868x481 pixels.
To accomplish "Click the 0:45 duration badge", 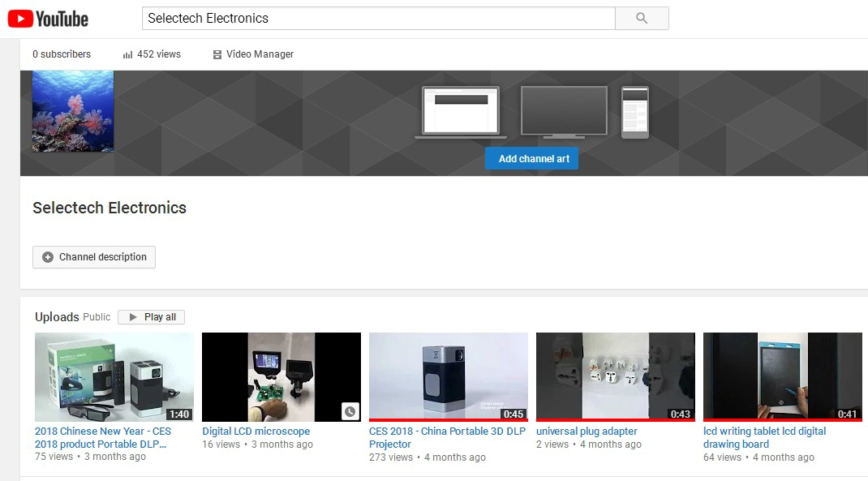I will (513, 414).
